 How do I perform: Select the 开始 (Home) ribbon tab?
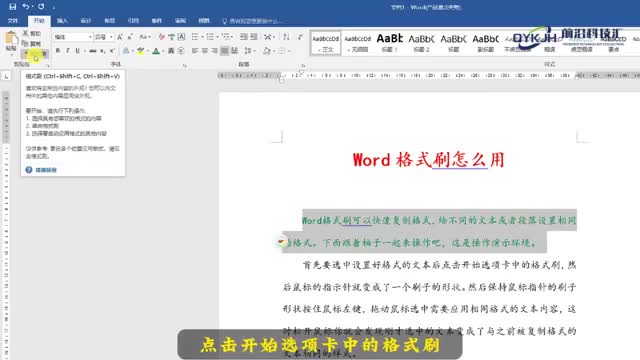coord(39,20)
